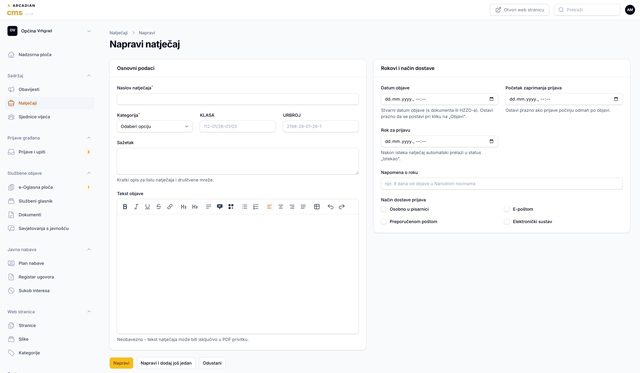Screen dimensions: 640x373
Task: Insert numbered list
Action: point(256,206)
